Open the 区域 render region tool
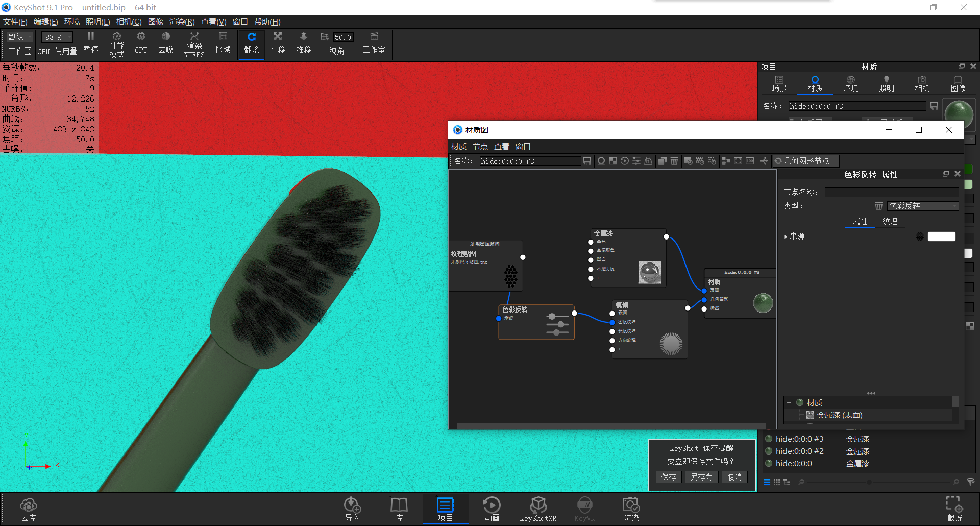 (x=223, y=44)
